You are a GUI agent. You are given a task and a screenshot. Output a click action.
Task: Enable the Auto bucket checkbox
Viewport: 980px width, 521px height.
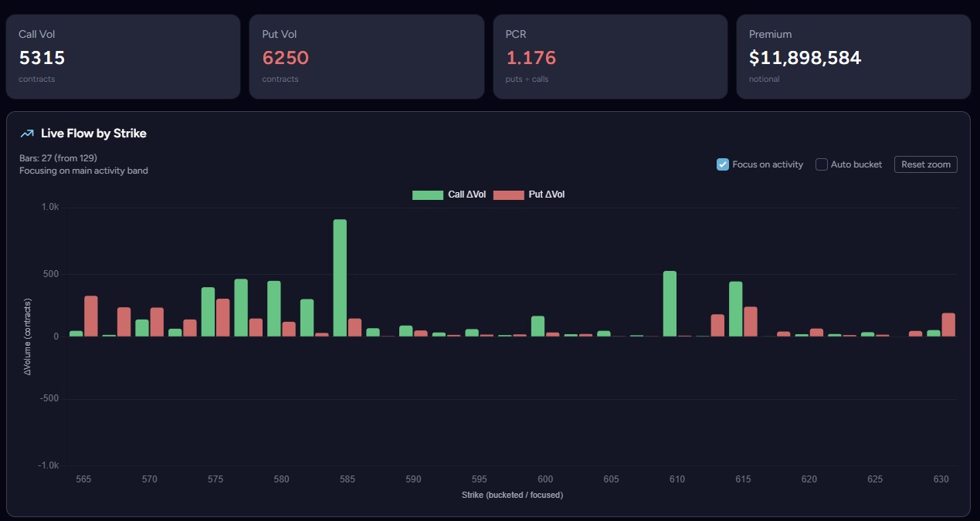click(822, 164)
